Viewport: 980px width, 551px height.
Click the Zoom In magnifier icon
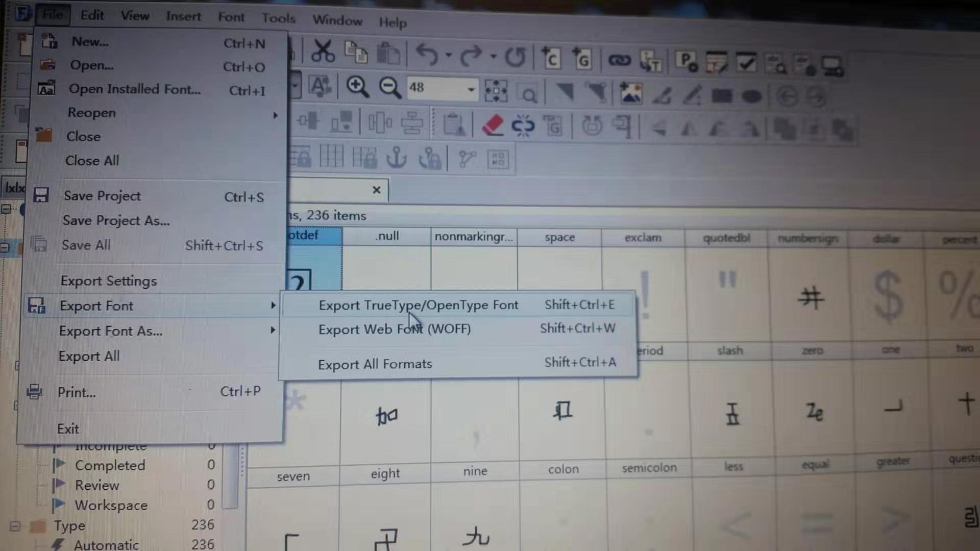point(357,87)
